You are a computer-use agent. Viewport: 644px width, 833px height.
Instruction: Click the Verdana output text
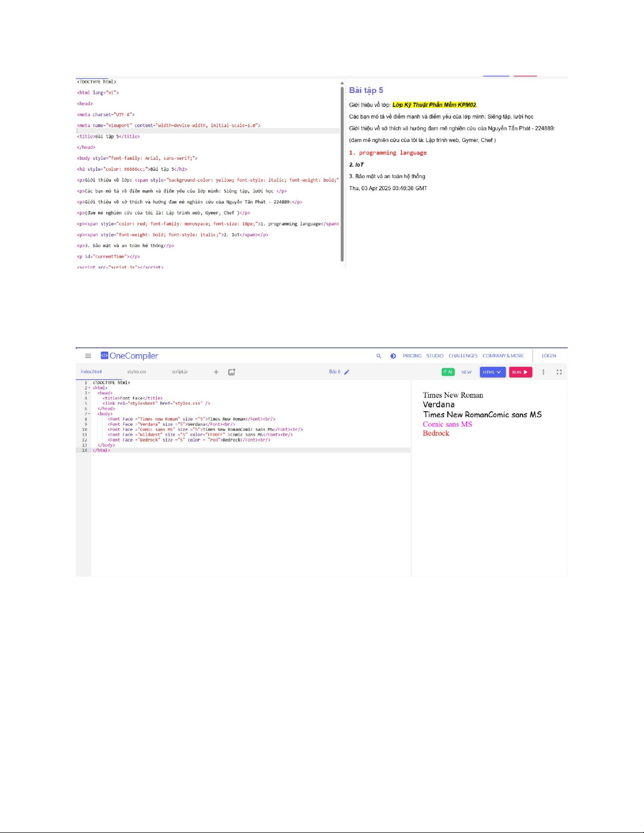coord(438,405)
